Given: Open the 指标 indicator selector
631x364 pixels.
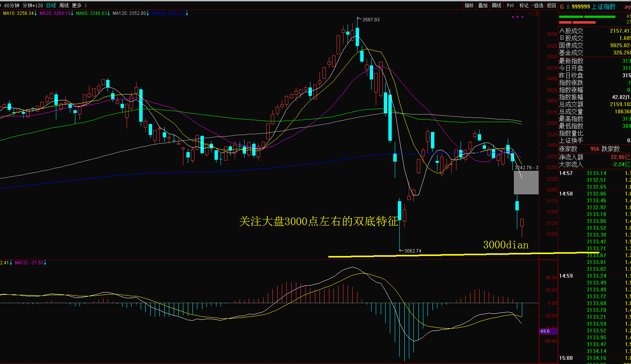Looking at the screenshot, I should click(x=469, y=5).
